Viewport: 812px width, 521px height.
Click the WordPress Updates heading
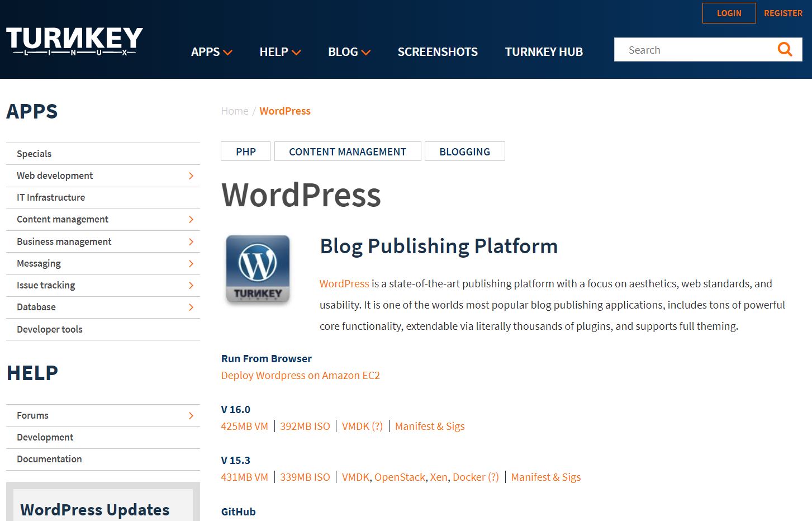(x=95, y=510)
